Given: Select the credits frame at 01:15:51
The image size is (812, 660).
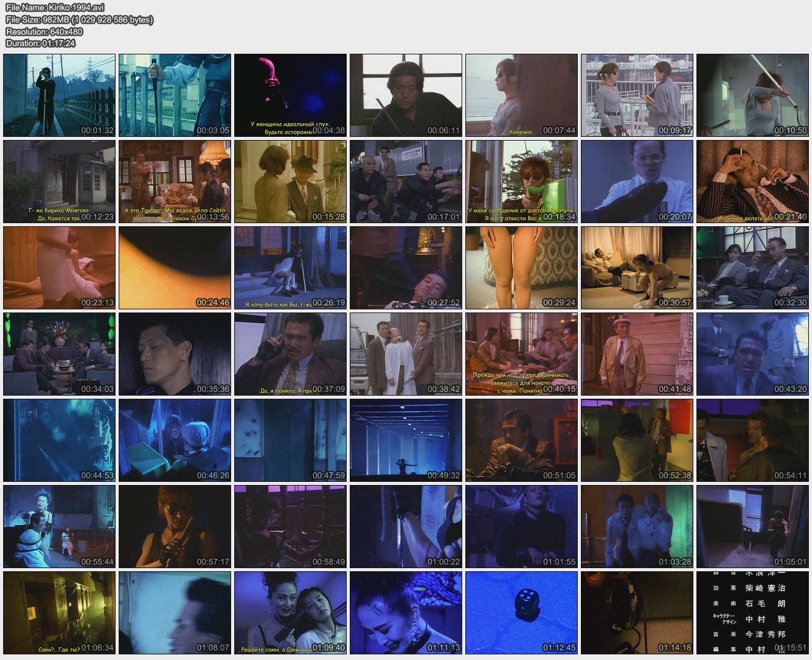Looking at the screenshot, I should point(752,612).
